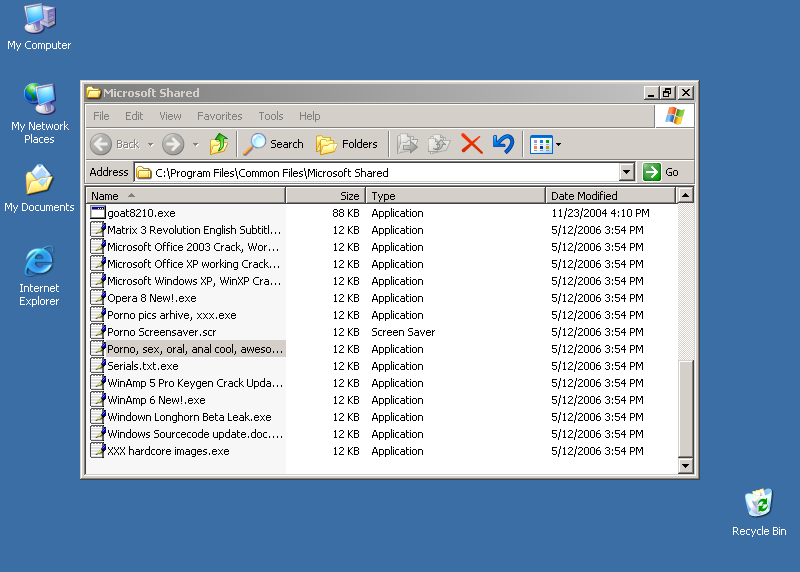Open the Tools menu
Screen dimensions: 800x572
270,116
